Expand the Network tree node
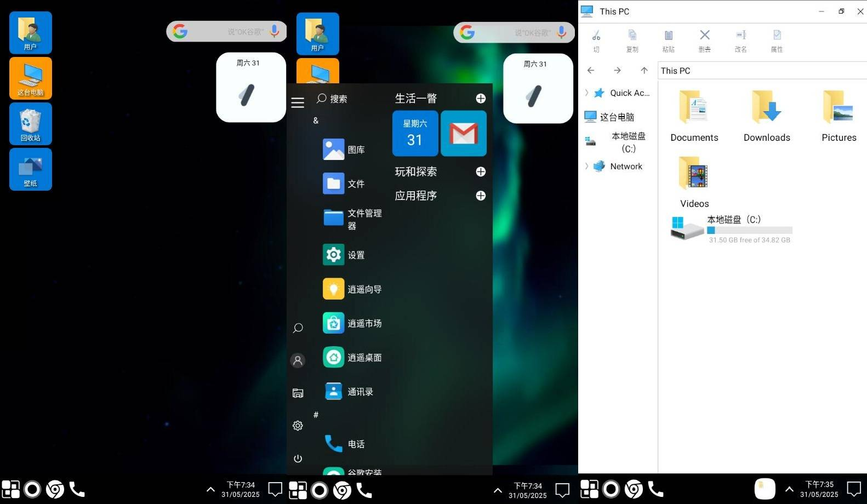867x504 pixels. 586,167
